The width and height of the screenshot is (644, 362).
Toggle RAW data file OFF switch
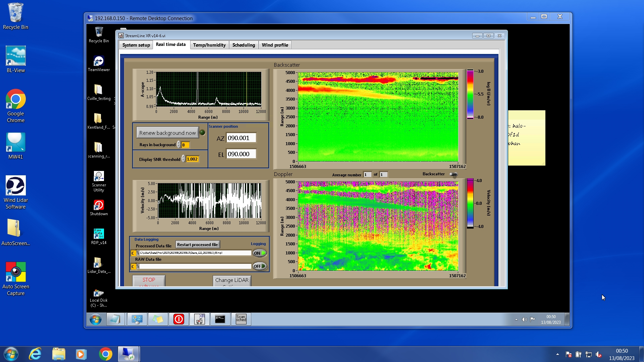click(x=260, y=266)
